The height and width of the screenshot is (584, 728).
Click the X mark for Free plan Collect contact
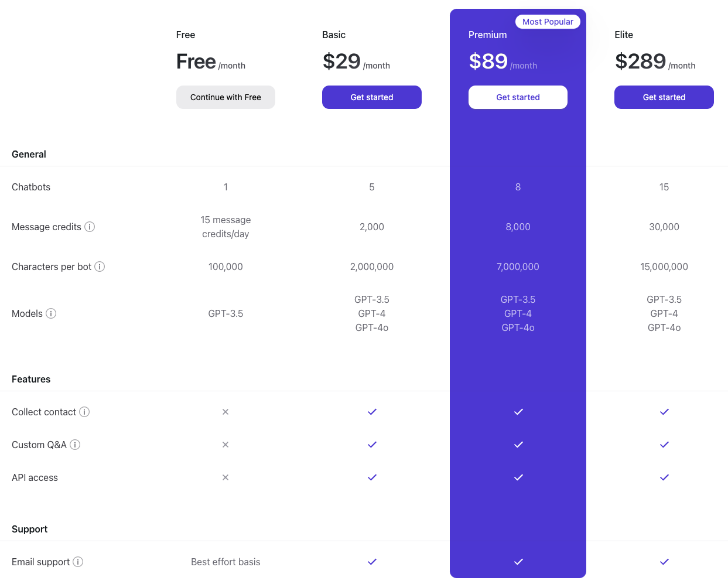pos(225,412)
